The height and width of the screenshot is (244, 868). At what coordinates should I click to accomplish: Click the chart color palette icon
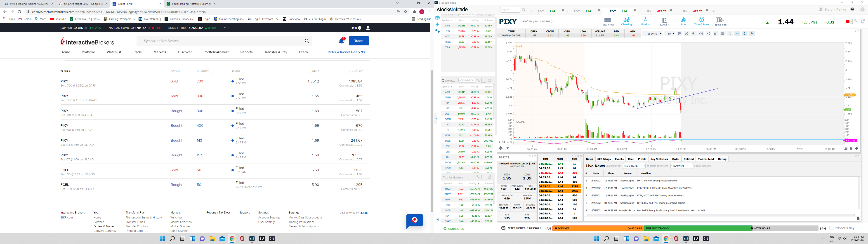click(679, 34)
